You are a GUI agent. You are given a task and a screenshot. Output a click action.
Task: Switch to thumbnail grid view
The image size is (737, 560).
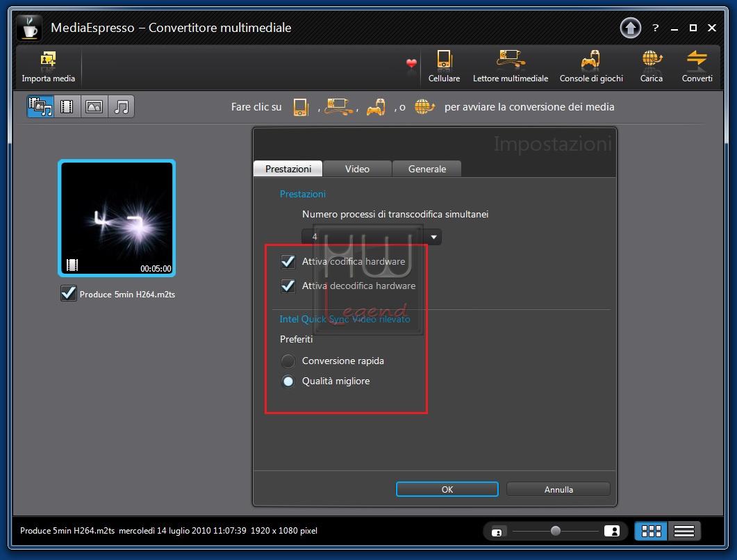tap(651, 532)
